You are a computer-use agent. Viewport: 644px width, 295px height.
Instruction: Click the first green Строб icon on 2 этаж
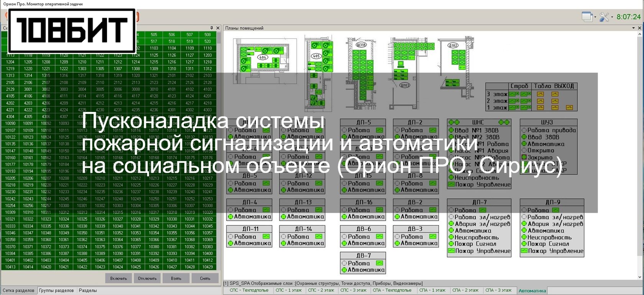512,101
